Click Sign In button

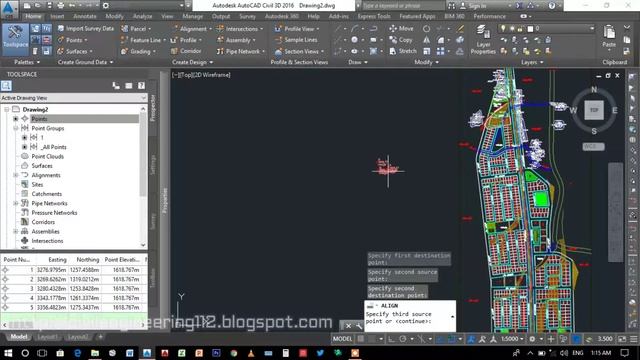473,6
